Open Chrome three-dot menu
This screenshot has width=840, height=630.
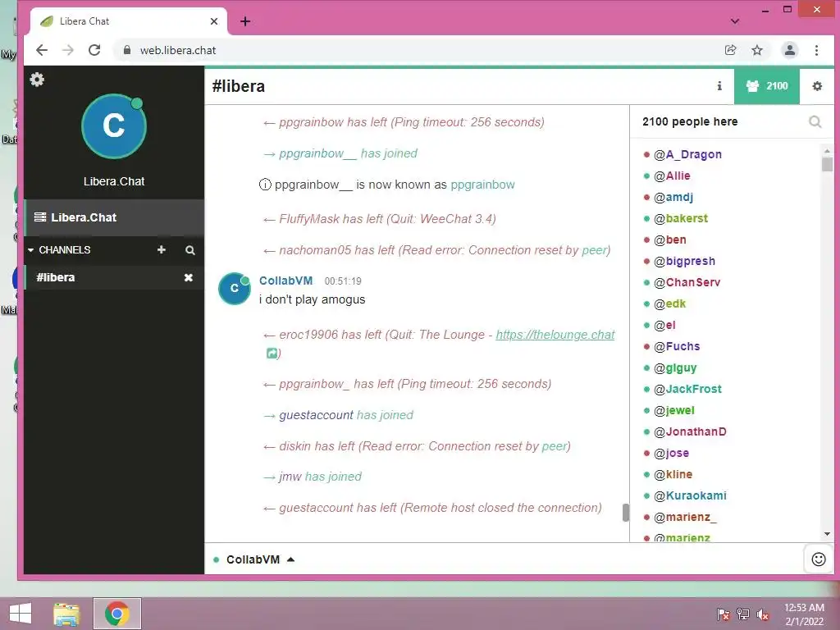816,50
